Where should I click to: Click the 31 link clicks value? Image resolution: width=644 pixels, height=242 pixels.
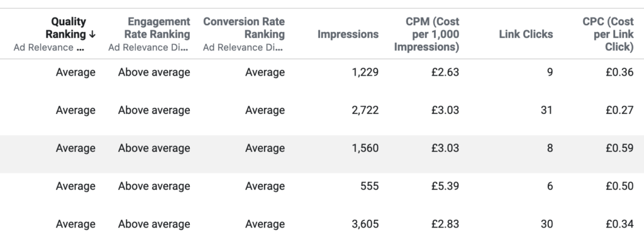[547, 110]
